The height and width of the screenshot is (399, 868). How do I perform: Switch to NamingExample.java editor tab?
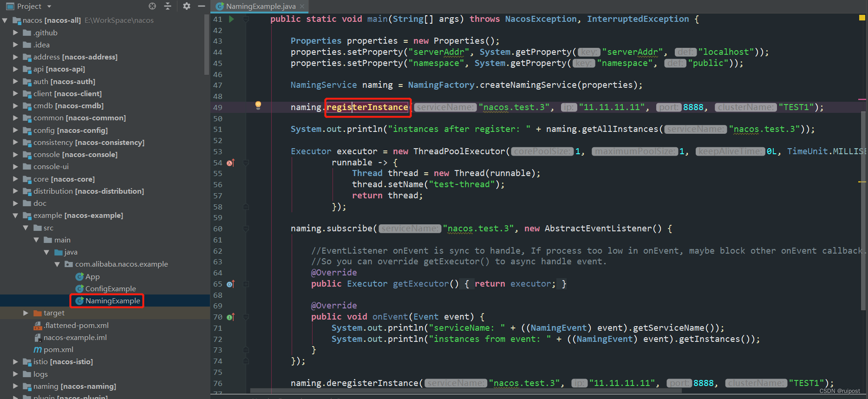[260, 6]
